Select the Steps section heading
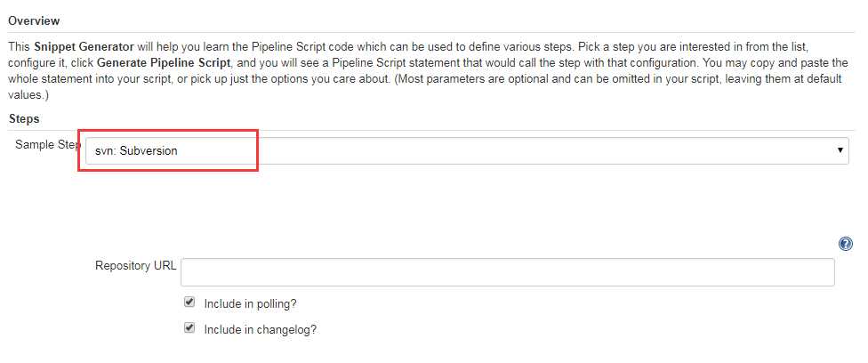This screenshot has width=868, height=363. pyautogui.click(x=24, y=119)
